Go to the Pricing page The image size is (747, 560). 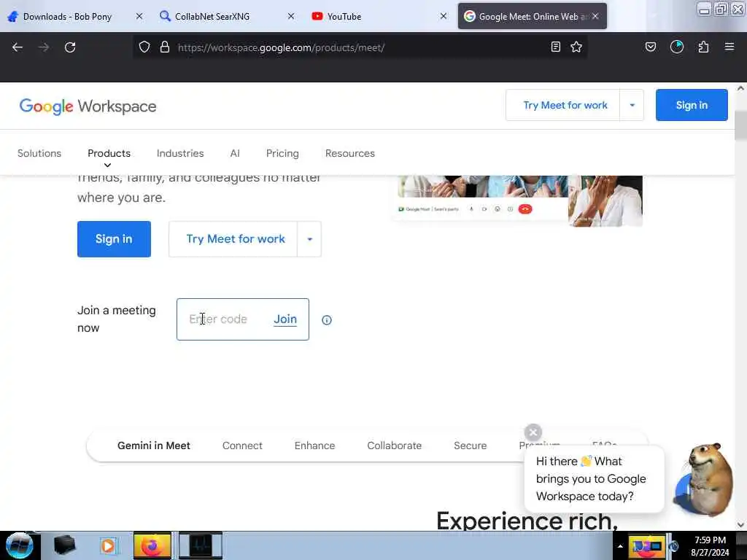[x=282, y=153]
